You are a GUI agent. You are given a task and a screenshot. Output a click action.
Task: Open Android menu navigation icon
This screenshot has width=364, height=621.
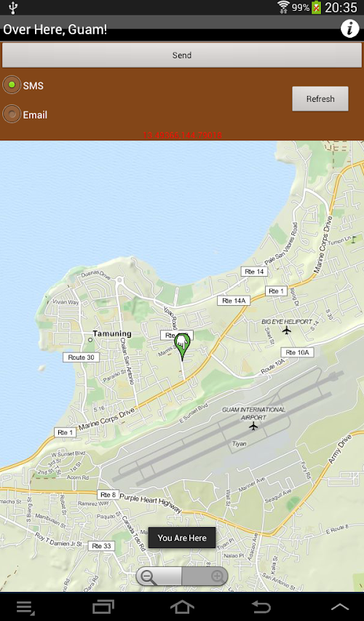pyautogui.click(x=25, y=607)
